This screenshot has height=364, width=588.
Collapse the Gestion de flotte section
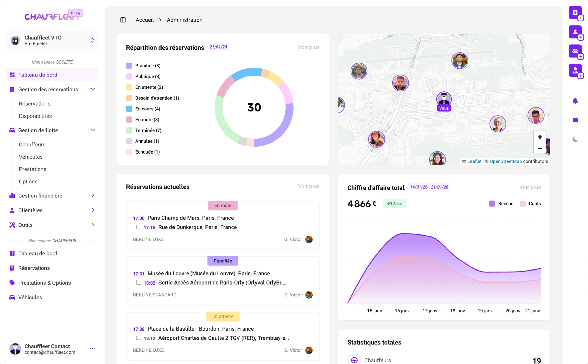click(x=93, y=130)
